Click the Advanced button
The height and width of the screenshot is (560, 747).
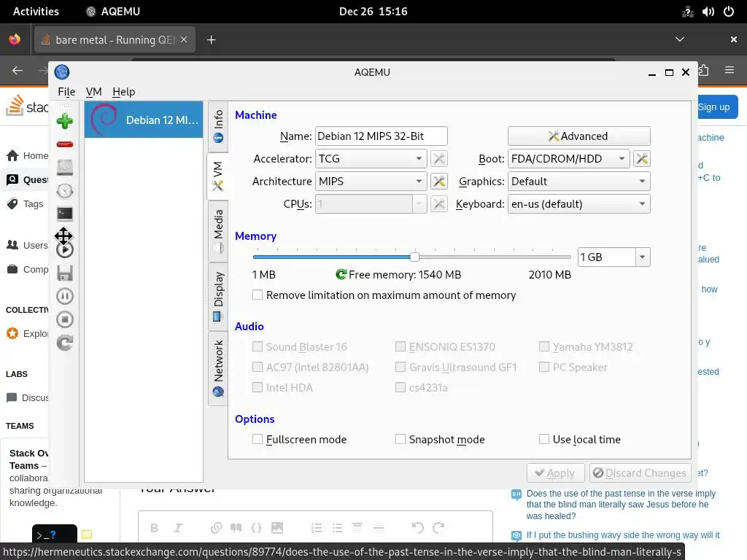(578, 136)
